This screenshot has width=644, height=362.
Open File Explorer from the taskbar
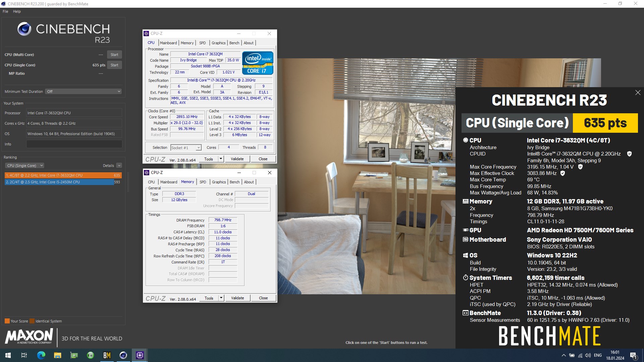tap(57, 355)
